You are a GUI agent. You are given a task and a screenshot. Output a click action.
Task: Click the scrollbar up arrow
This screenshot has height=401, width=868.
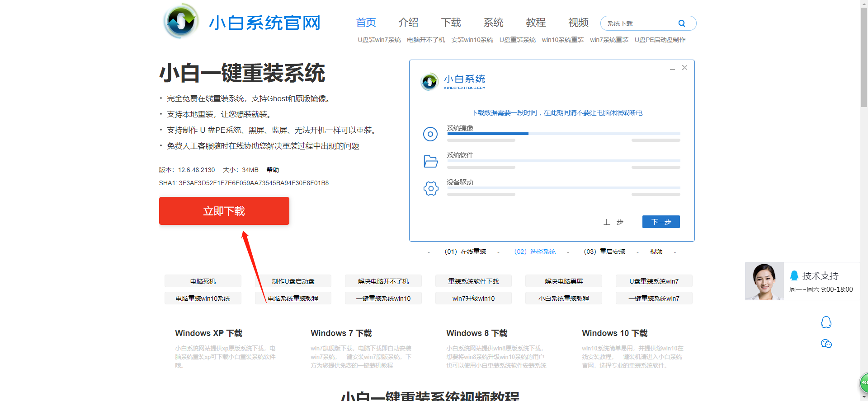click(864, 3)
